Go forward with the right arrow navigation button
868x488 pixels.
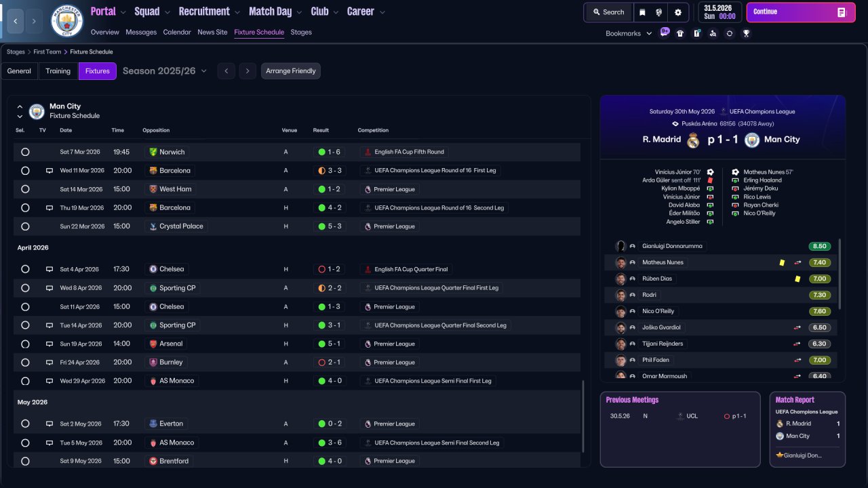tap(35, 22)
